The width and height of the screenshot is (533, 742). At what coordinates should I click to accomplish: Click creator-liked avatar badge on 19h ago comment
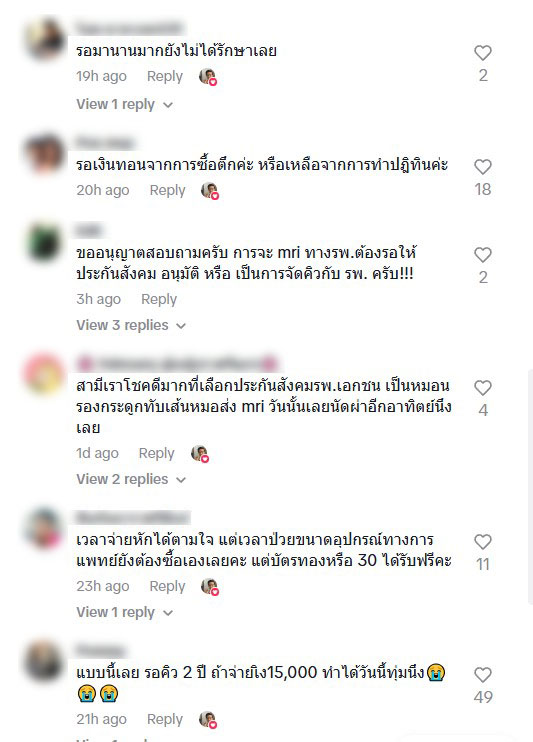tap(208, 77)
